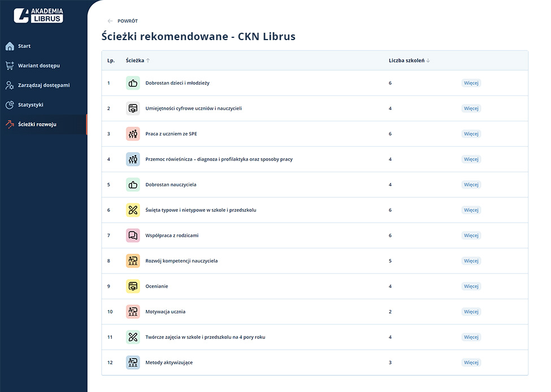The image size is (551, 392).
Task: Click Więcej for Dobrostan nauczyciela
Action: (x=471, y=185)
